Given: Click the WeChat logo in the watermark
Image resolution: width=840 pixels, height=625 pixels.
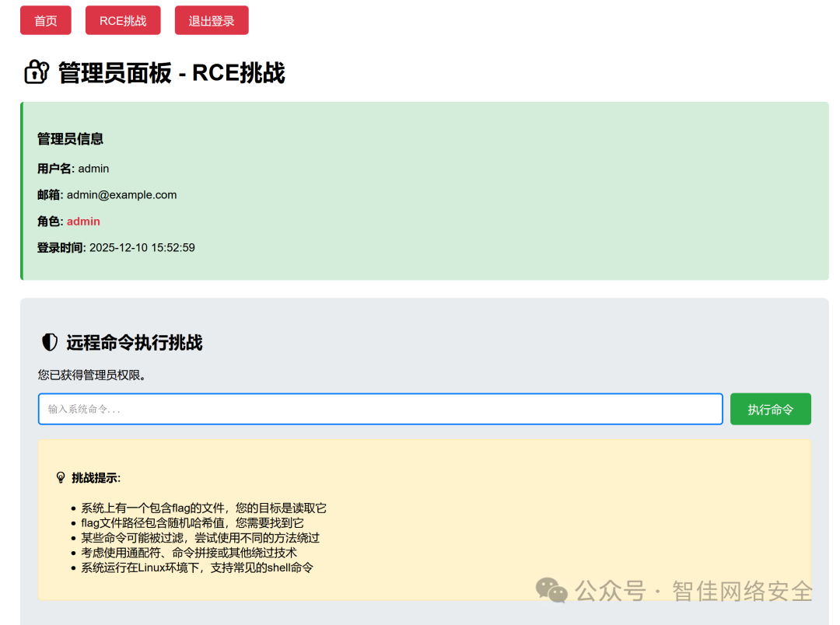Looking at the screenshot, I should pos(551,590).
